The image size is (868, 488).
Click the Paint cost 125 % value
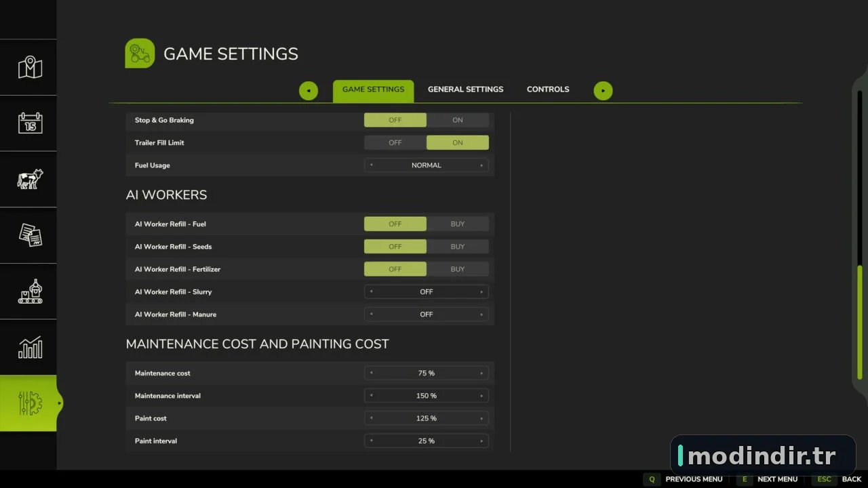click(427, 418)
